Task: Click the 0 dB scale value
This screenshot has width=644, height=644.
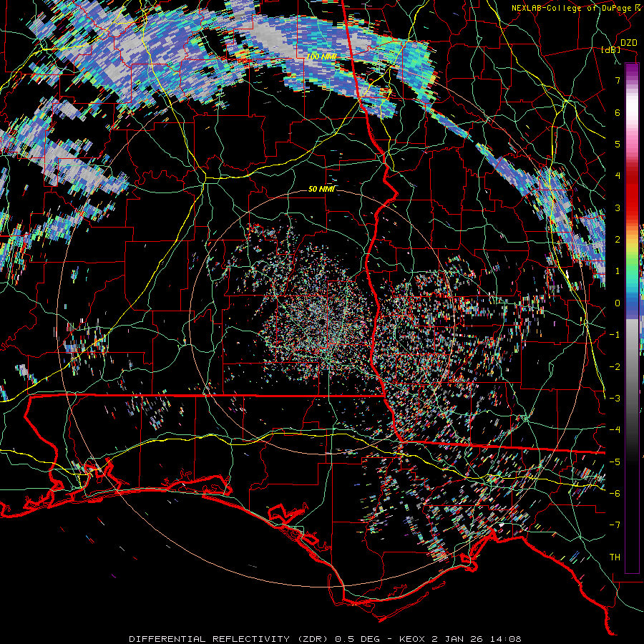Action: pyautogui.click(x=618, y=303)
